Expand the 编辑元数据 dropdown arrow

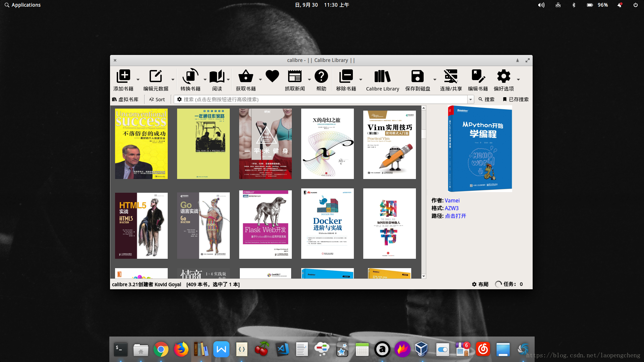coord(173,80)
